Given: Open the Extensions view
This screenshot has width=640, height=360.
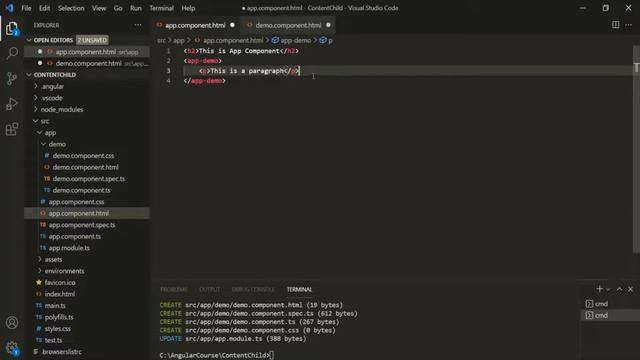Looking at the screenshot, I should click(12, 129).
